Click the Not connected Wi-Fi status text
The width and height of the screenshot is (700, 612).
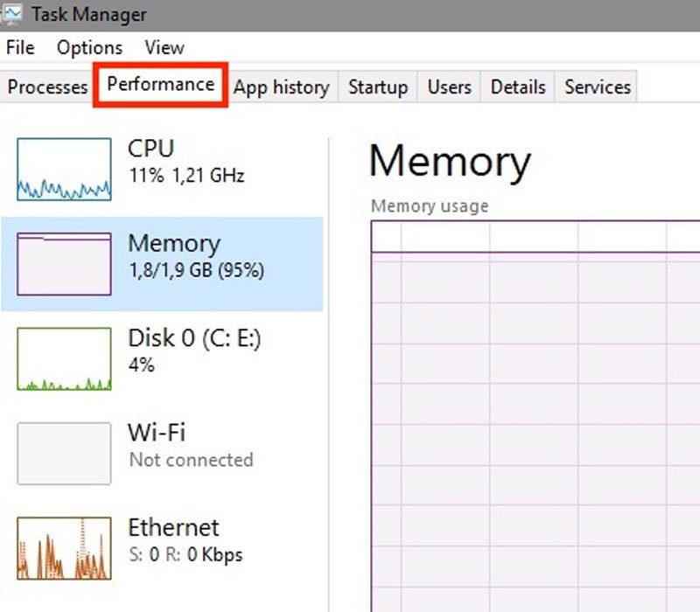coord(191,461)
